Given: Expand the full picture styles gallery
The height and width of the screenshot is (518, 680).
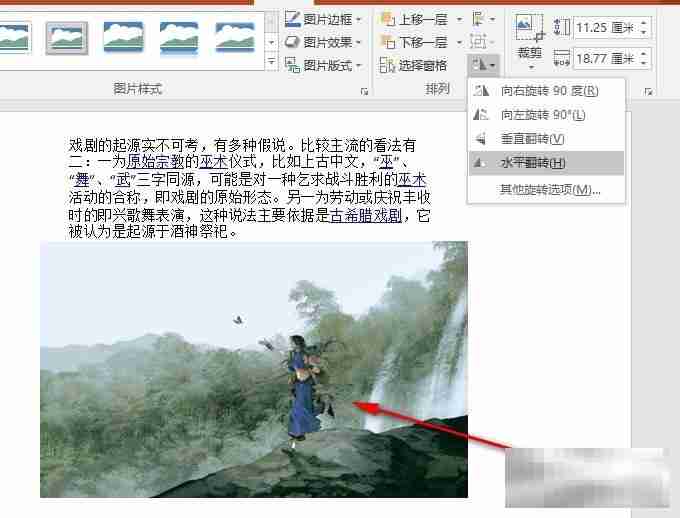Looking at the screenshot, I should click(271, 62).
